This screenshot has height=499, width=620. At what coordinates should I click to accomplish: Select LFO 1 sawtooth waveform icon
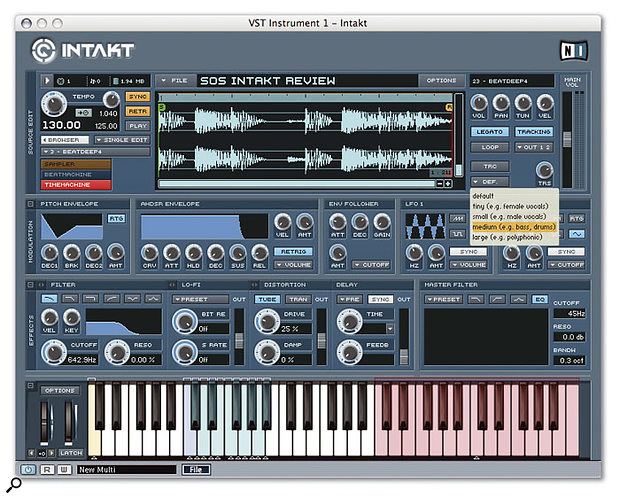(457, 219)
